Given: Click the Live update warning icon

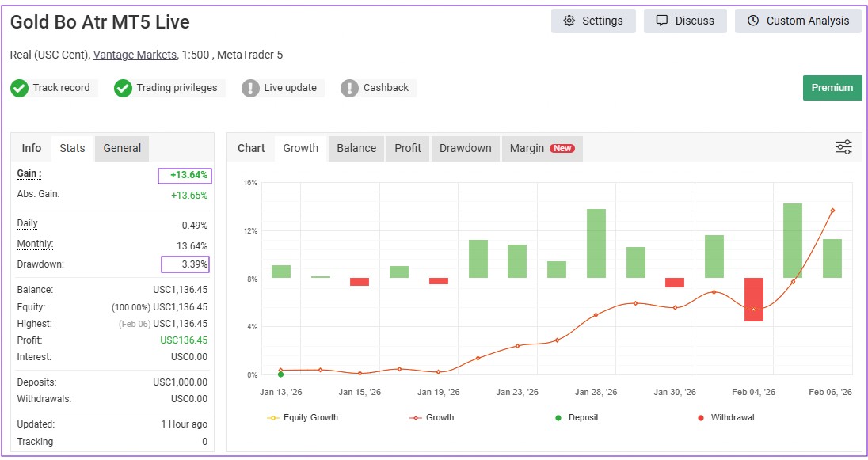Looking at the screenshot, I should (251, 88).
